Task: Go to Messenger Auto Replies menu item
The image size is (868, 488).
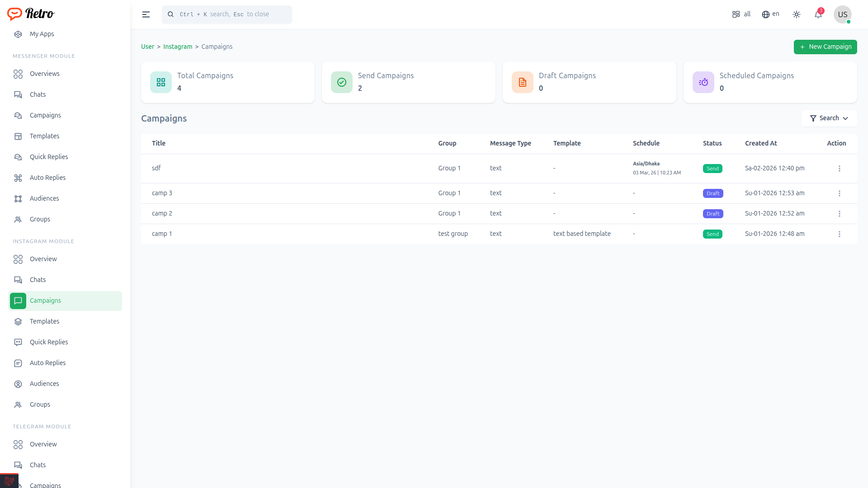Action: (47, 178)
